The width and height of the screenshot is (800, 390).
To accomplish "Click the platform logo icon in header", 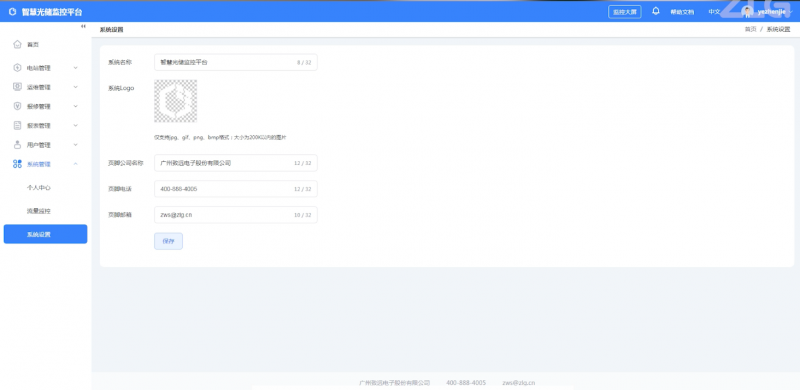I will pyautogui.click(x=13, y=12).
